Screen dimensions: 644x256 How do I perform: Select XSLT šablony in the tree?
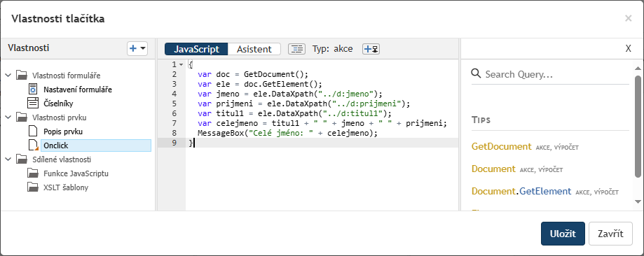pyautogui.click(x=66, y=187)
